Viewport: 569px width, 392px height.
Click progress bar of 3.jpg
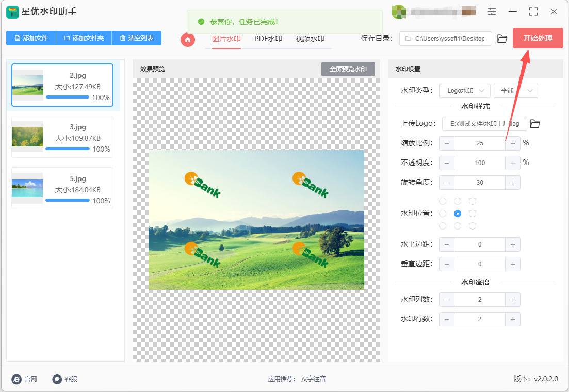(x=68, y=149)
